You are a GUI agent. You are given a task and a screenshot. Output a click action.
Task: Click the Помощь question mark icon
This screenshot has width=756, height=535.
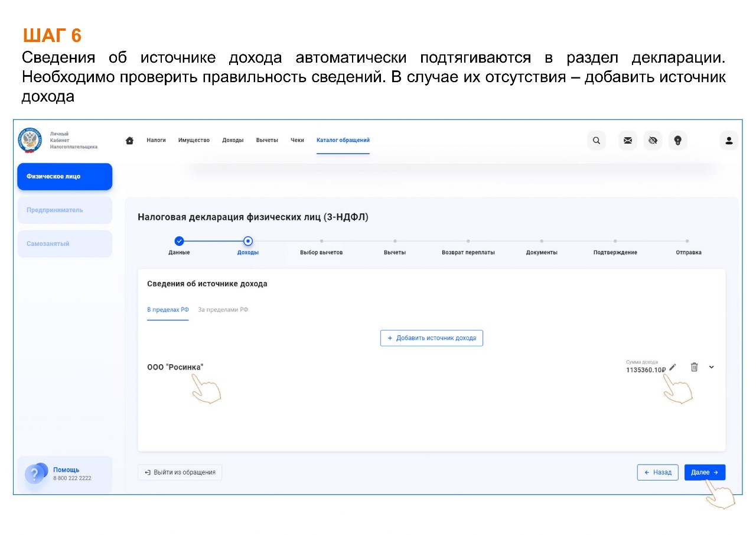click(x=35, y=474)
